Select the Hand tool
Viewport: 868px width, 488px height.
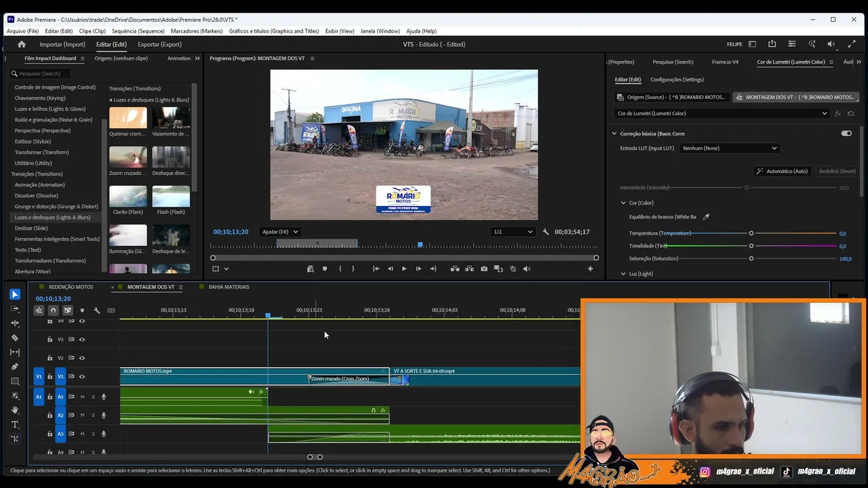(x=14, y=410)
